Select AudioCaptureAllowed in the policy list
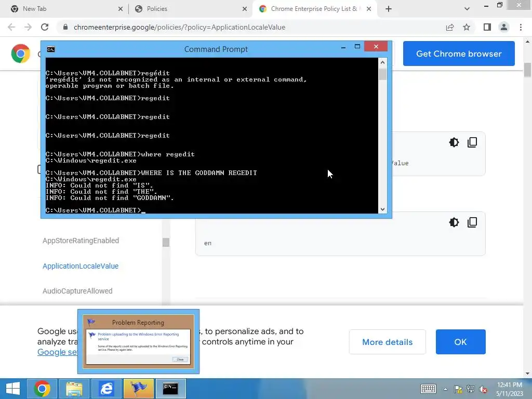 coord(77,291)
